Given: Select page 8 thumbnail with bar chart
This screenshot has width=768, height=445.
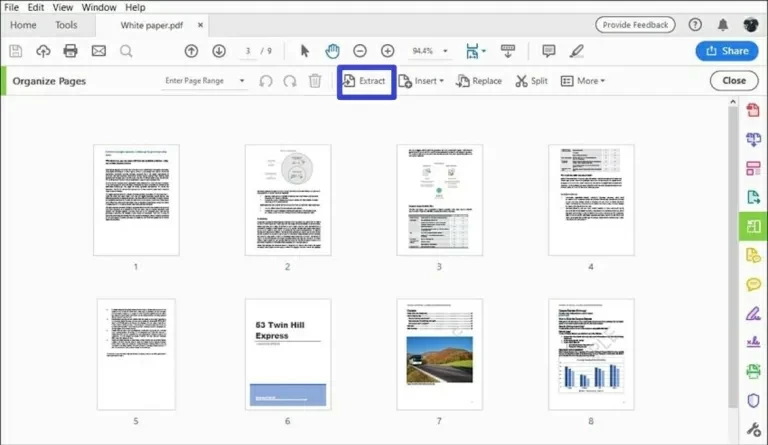Looking at the screenshot, I should [x=591, y=354].
